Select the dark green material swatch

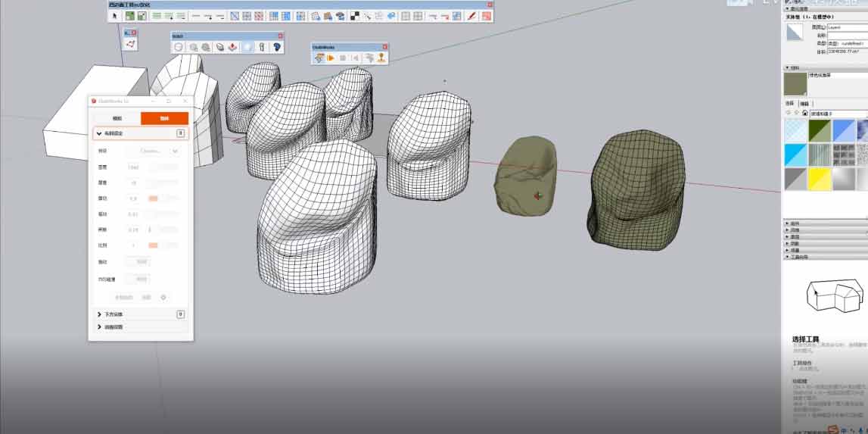click(820, 131)
